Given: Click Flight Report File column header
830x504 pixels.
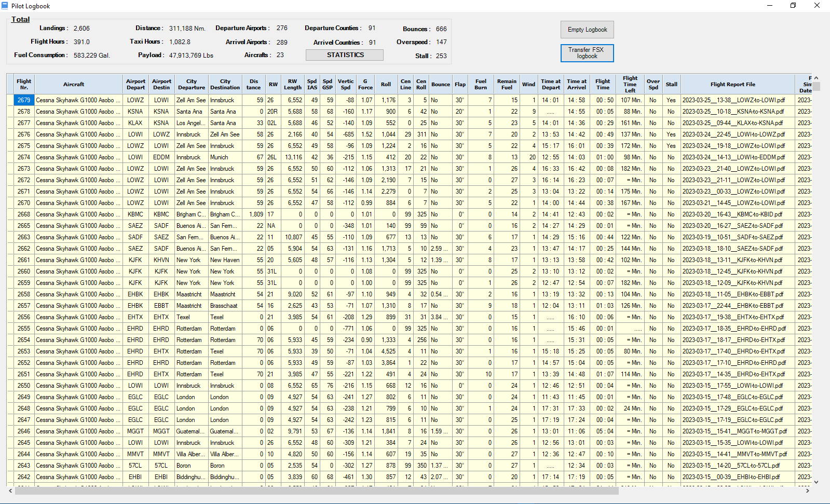Looking at the screenshot, I should coord(733,84).
